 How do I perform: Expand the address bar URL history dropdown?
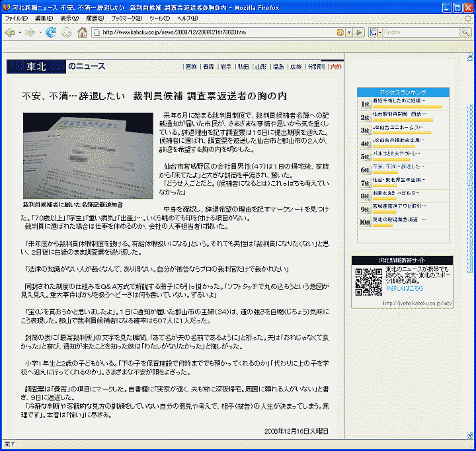point(348,32)
